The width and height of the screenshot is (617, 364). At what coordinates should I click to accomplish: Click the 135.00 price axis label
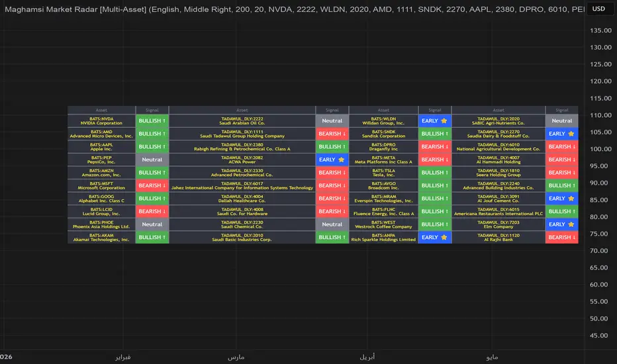[x=600, y=30]
